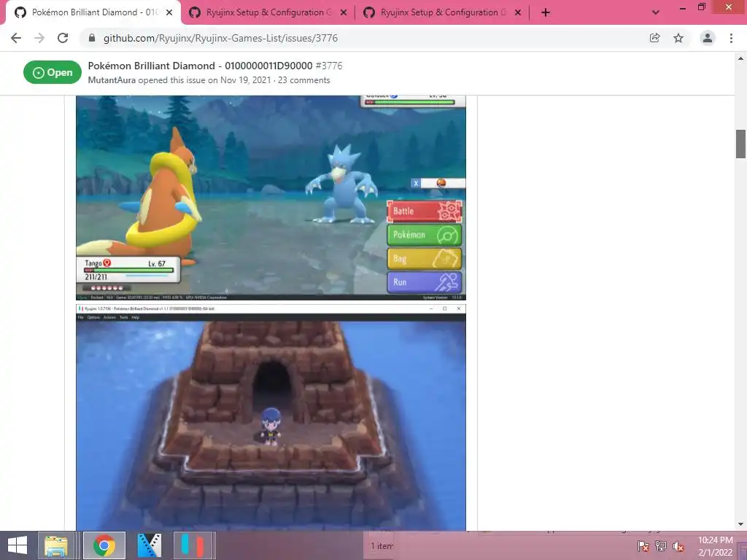Click the scrollbar down arrow

[x=740, y=524]
